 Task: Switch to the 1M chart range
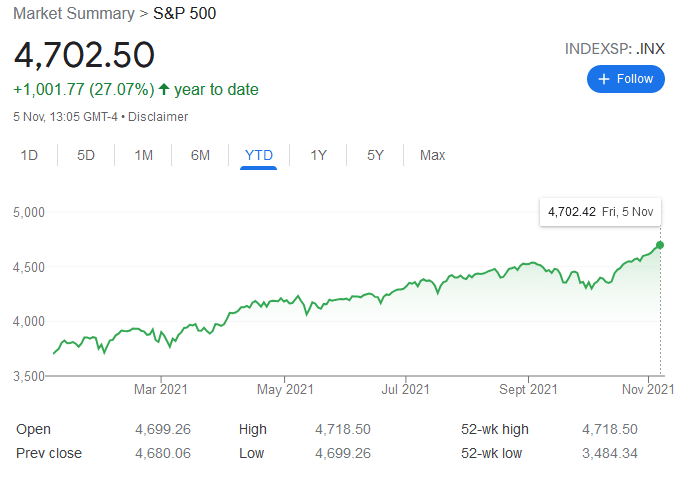click(x=144, y=155)
